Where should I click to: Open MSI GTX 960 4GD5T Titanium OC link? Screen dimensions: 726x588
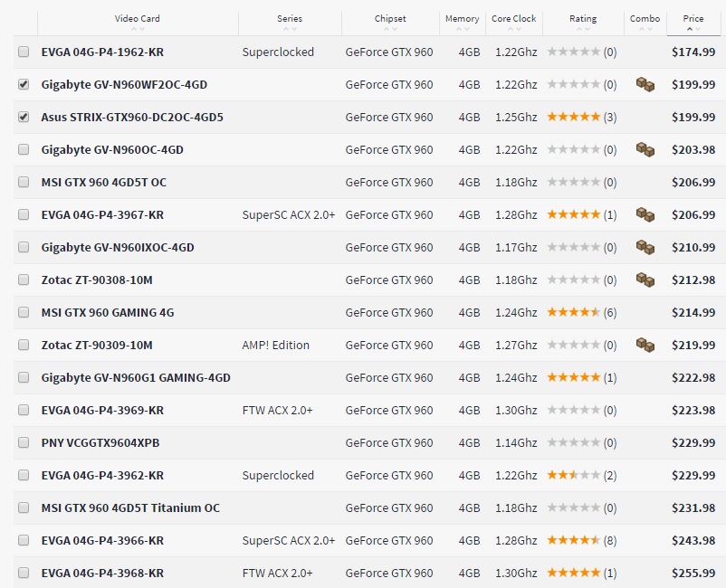click(x=130, y=508)
